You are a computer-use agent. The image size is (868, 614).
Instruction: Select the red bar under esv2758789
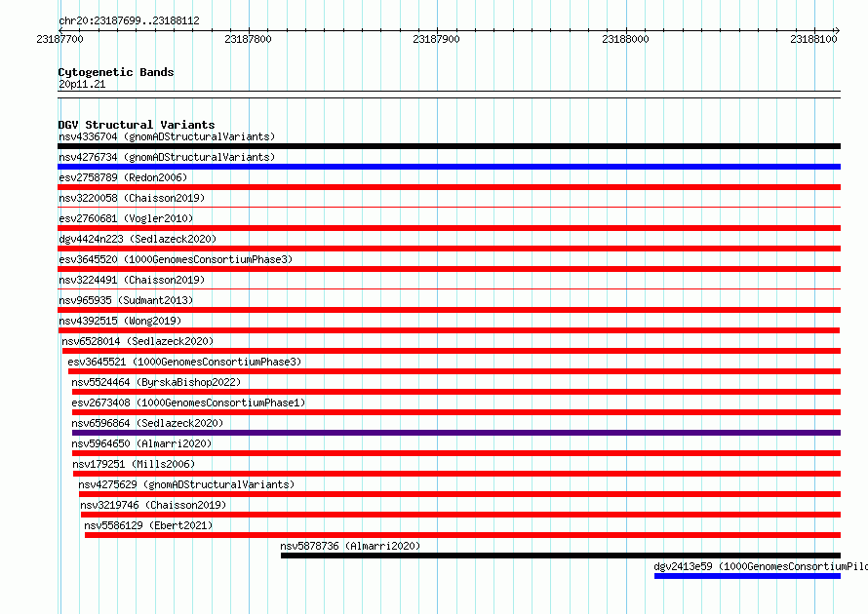(449, 187)
